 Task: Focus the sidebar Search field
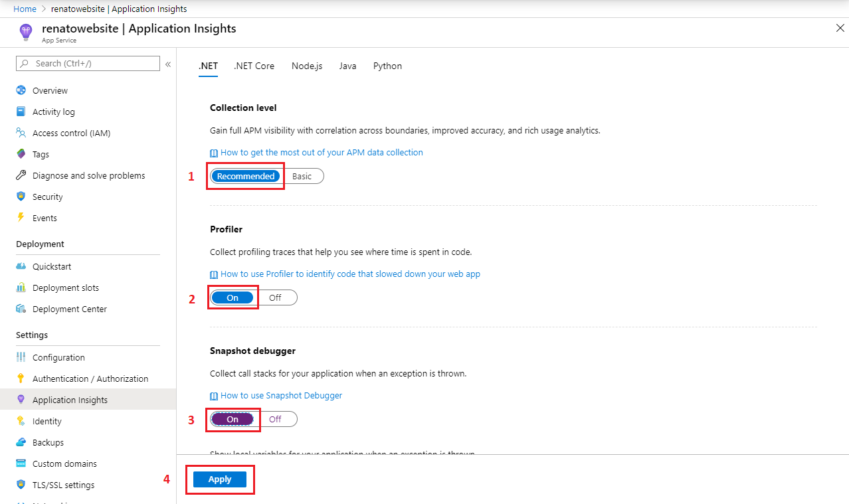click(x=93, y=63)
